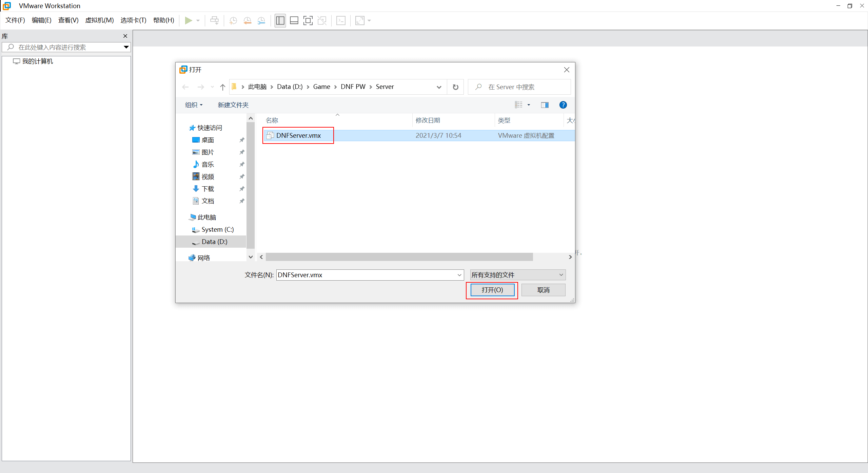868x473 pixels.
Task: Click DNF PW in the address breadcrumb
Action: tap(353, 87)
